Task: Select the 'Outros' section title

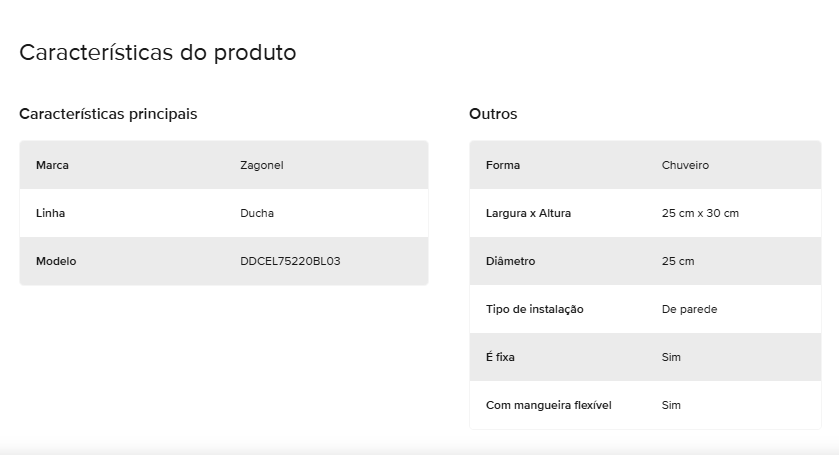Action: click(493, 114)
